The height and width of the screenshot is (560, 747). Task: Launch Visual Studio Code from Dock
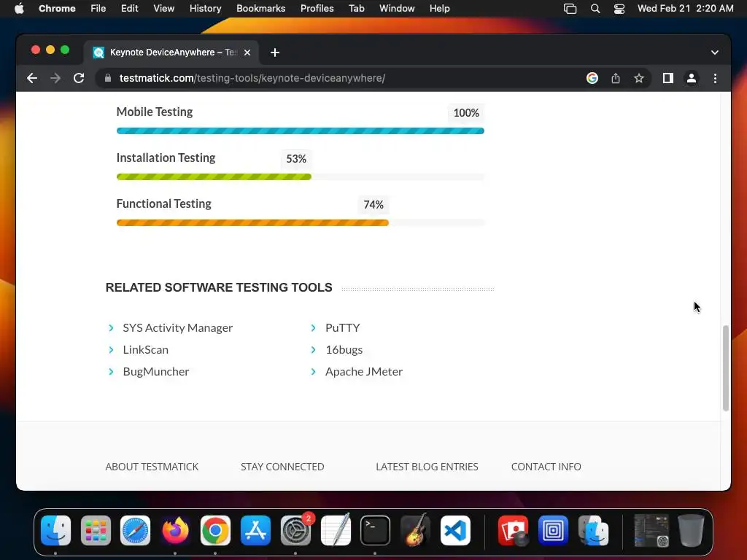[455, 531]
